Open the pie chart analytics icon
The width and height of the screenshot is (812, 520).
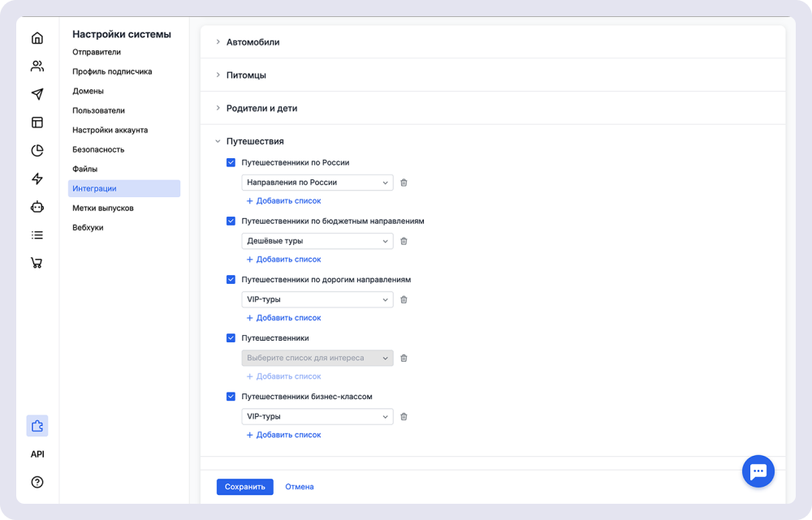[37, 150]
